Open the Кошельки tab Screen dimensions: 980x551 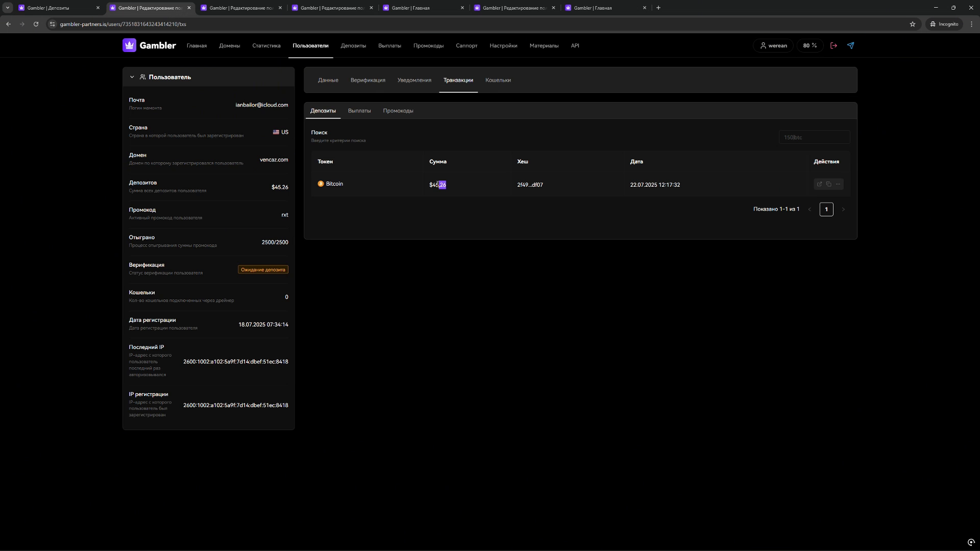(x=498, y=80)
